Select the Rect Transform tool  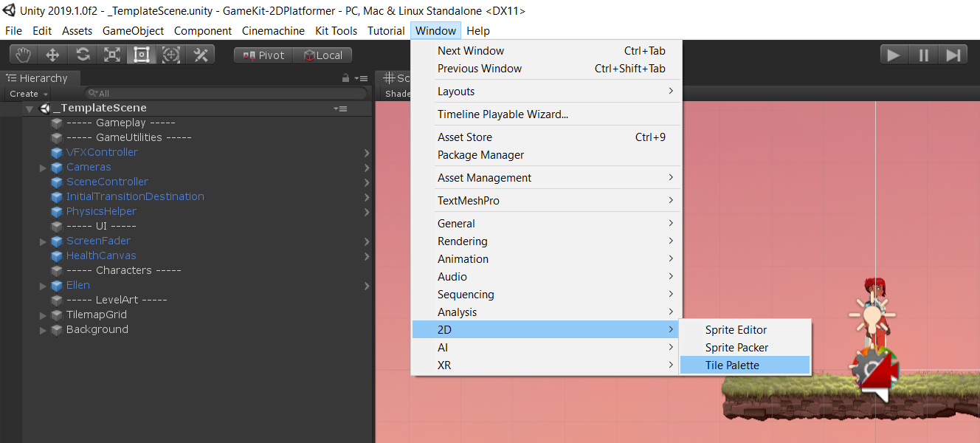pos(142,55)
